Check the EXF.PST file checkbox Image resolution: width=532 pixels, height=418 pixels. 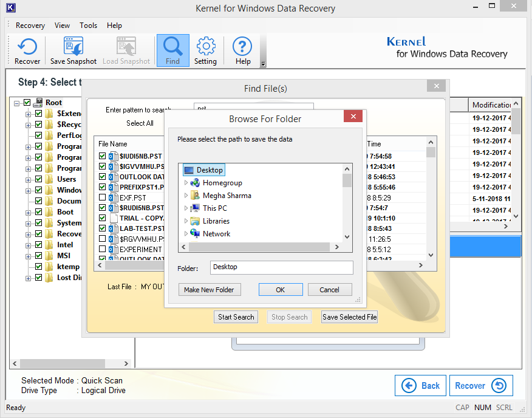tap(102, 197)
